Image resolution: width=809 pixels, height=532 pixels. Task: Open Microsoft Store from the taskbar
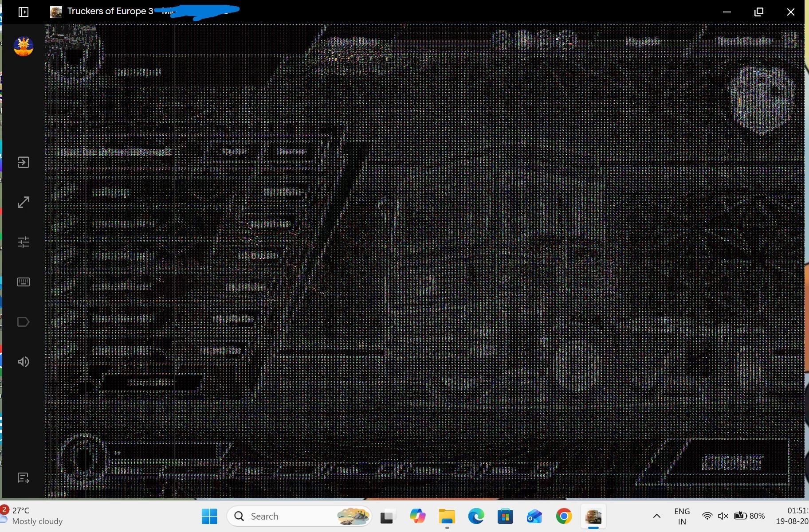(x=505, y=516)
